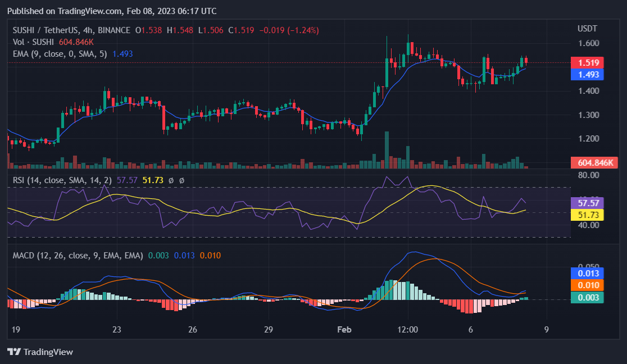Click the purple RSI value label 57.57
The height and width of the screenshot is (364, 627).
[x=587, y=203]
